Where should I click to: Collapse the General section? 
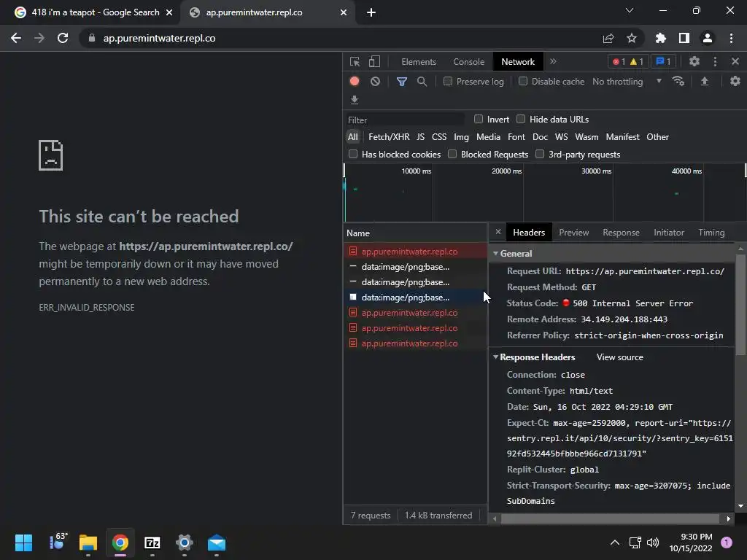click(x=495, y=253)
